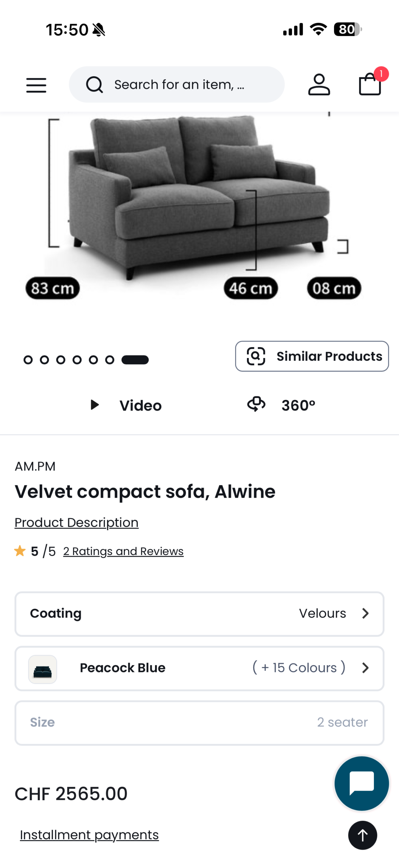Image resolution: width=399 pixels, height=868 pixels.
Task: Tap the scroll-to-top arrow button
Action: (362, 835)
